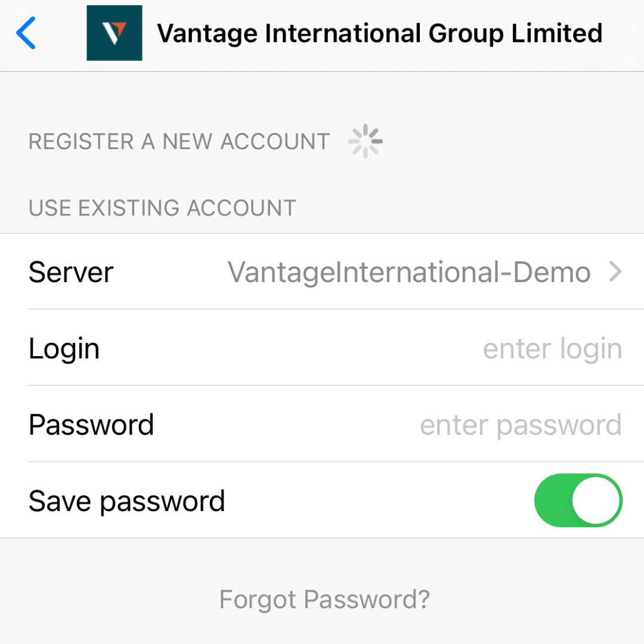This screenshot has height=644, width=644.
Task: Tap Register a New Account
Action: point(179,142)
